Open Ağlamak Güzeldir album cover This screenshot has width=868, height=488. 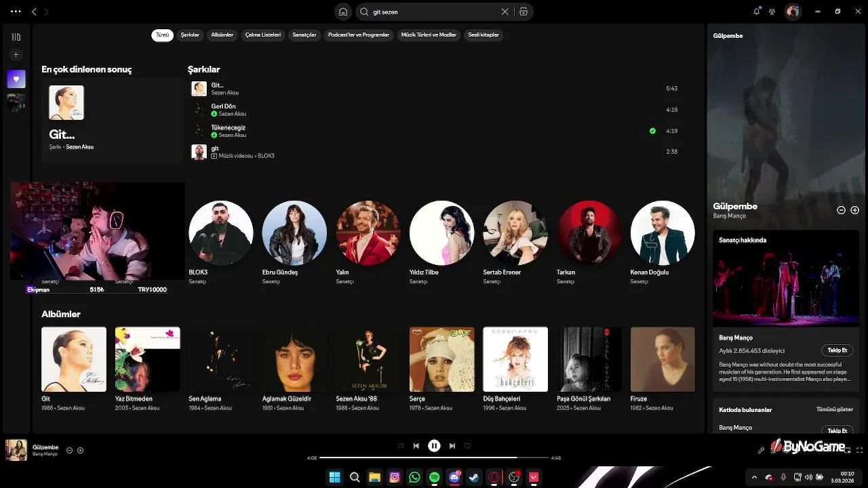[294, 359]
